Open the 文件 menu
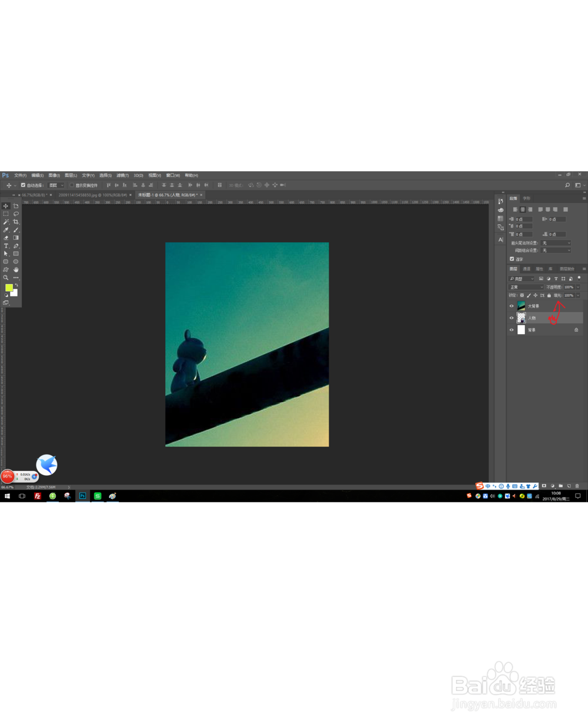Image resolution: width=588 pixels, height=724 pixels. [x=20, y=175]
